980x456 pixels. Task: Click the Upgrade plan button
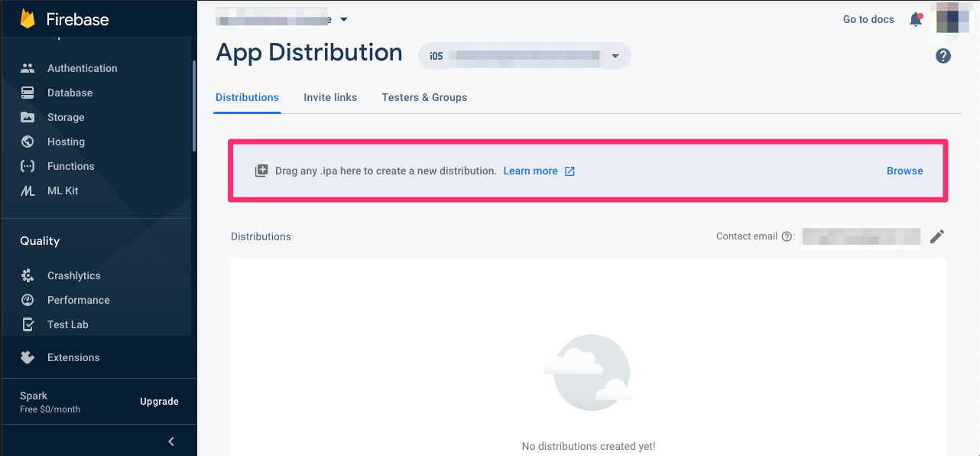tap(159, 402)
